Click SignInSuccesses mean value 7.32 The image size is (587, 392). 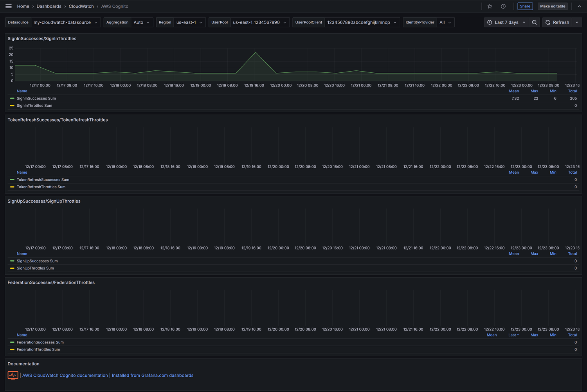pos(515,99)
